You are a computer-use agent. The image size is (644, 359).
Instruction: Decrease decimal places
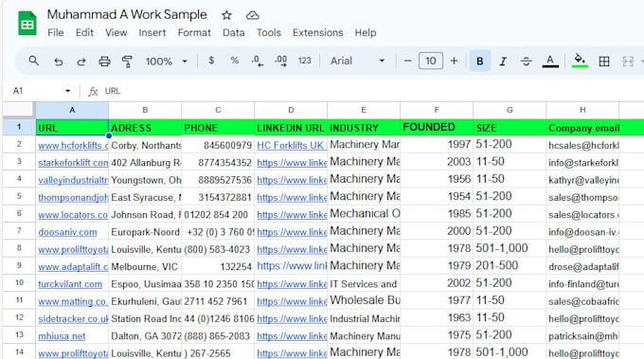(x=257, y=62)
